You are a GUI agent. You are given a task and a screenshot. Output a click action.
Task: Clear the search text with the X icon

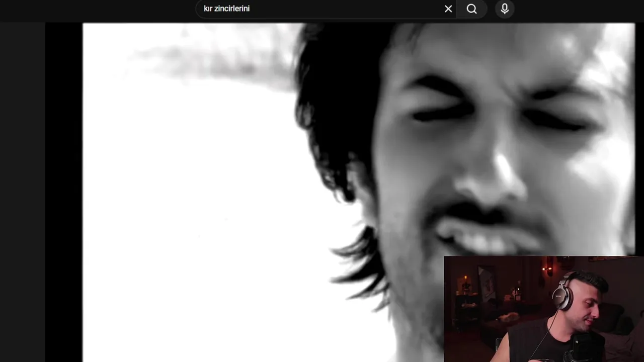click(x=448, y=9)
